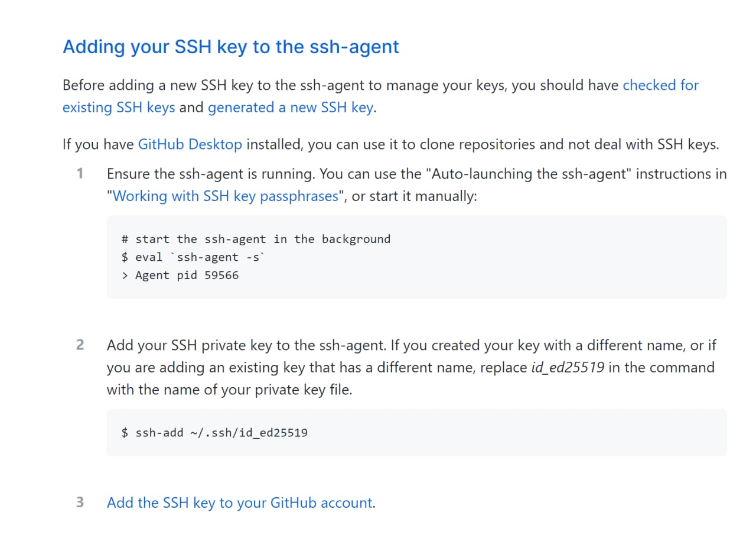Click the '# start the ssh-agent' comment line
The width and height of the screenshot is (756, 535).
256,239
